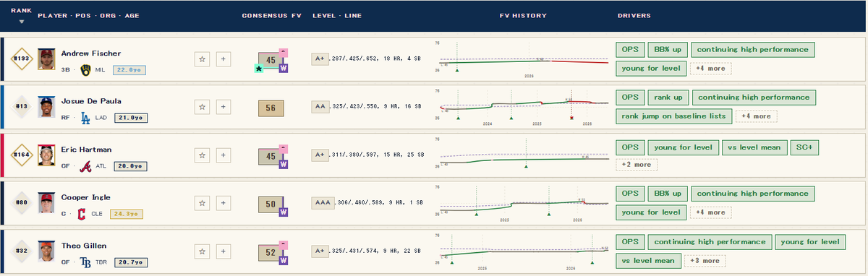Add Andrew Fischer with the plus button
This screenshot has height=276, width=868.
(x=224, y=59)
